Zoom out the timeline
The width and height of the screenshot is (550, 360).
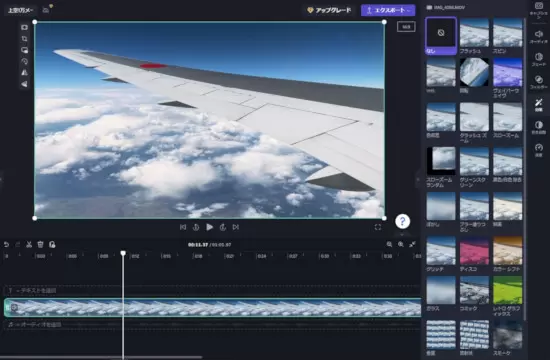click(x=389, y=244)
